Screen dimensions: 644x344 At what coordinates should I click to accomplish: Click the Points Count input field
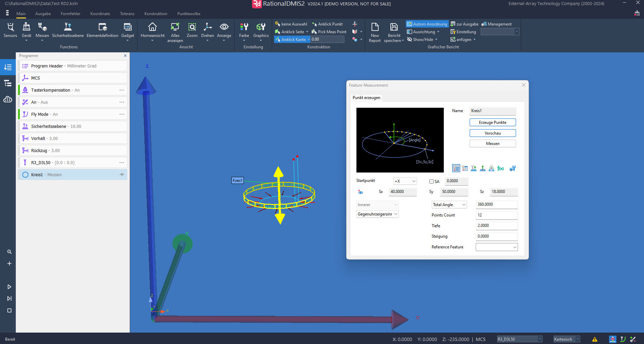[x=497, y=215]
